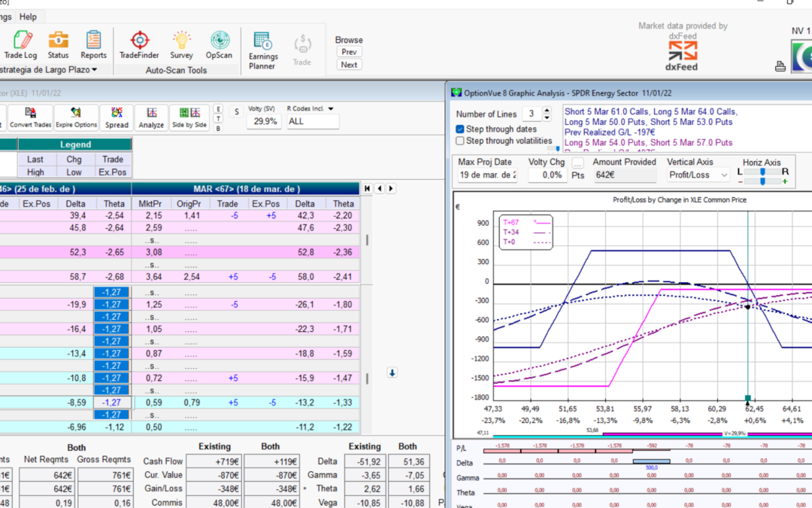Click the blue down arrow beside the puts

coord(392,373)
